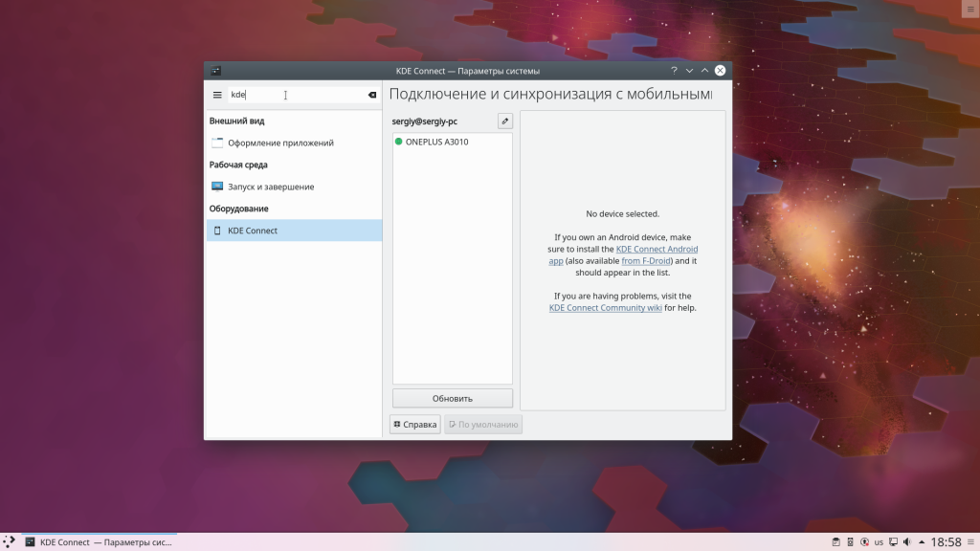Image resolution: width=980 pixels, height=551 pixels.
Task: Click the updates notification tray icon
Action: tap(864, 541)
